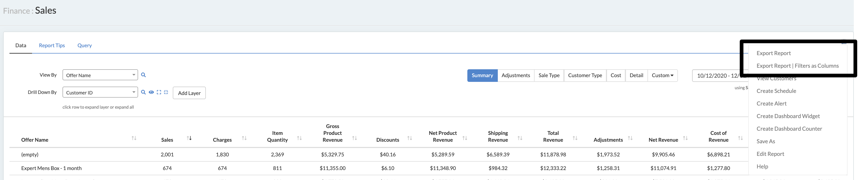Switch to the Adjustments view toggle
The height and width of the screenshot is (180, 868).
click(516, 75)
